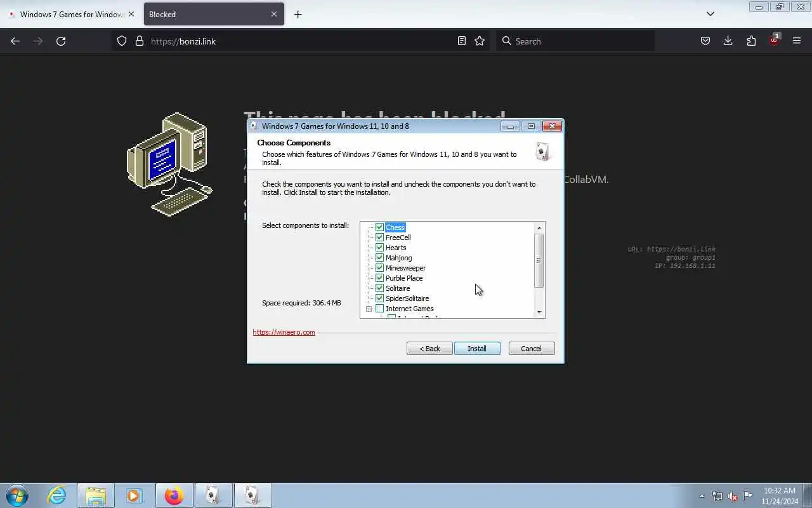Viewport: 812px width, 508px height.
Task: Open the taskbar clock and date
Action: [779, 496]
